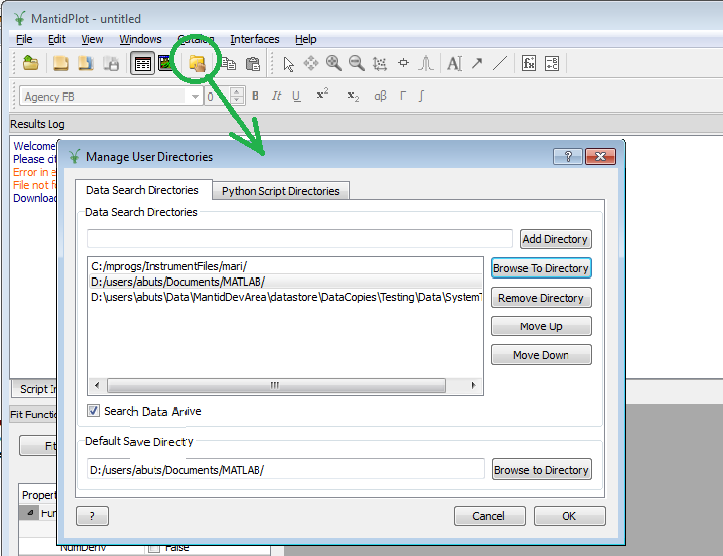Screen dimensions: 723x556
Task: Select D:/users/abuts/Documents/MATLAB/ list entry
Action: 285,282
